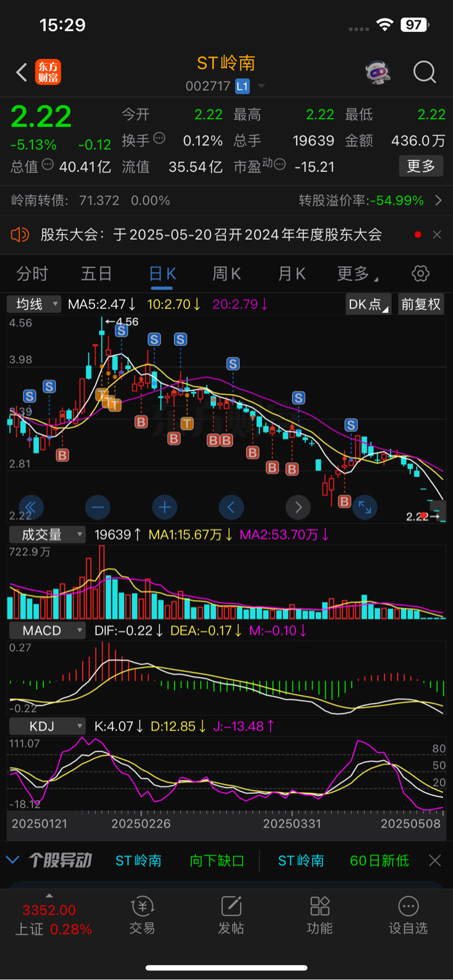
Task: Tap the 换手 info circle icon
Action: (159, 138)
